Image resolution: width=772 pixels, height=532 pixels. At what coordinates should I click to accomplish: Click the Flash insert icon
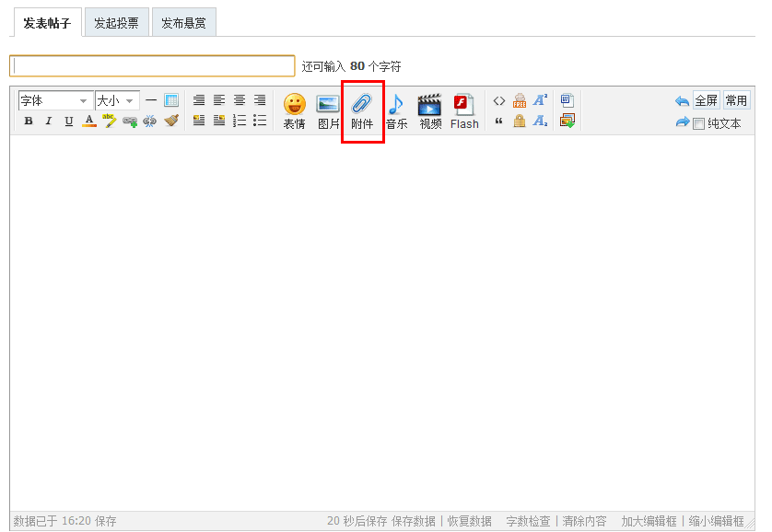pyautogui.click(x=464, y=110)
